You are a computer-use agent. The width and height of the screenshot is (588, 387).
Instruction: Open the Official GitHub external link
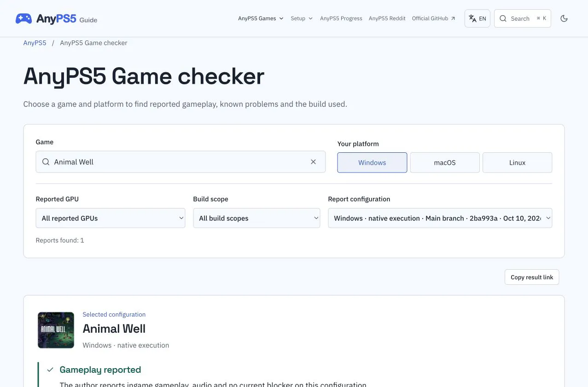click(433, 18)
